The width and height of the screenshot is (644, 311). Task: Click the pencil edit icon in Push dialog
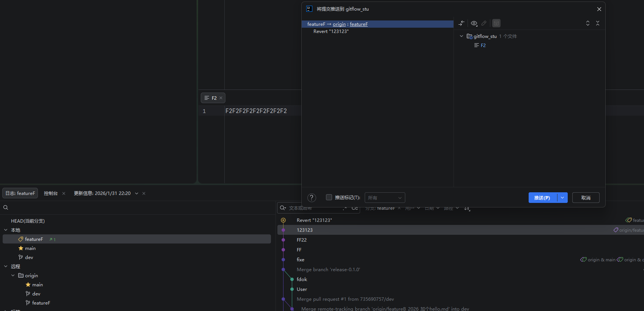tap(484, 23)
